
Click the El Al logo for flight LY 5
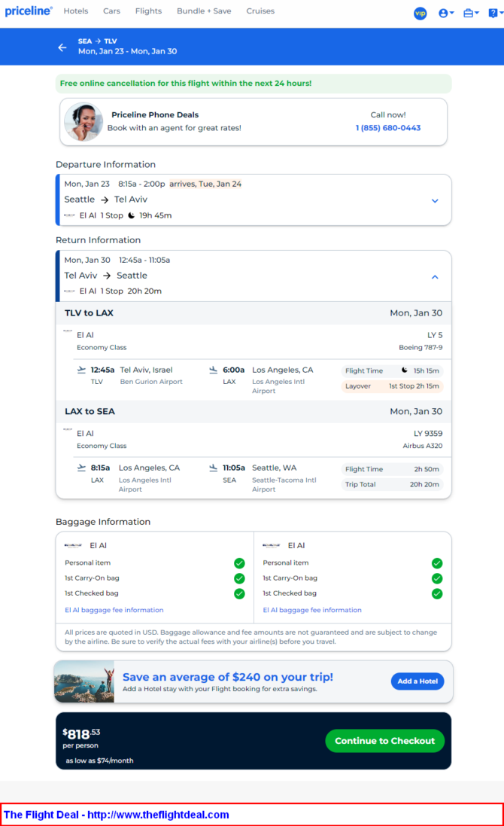point(68,331)
